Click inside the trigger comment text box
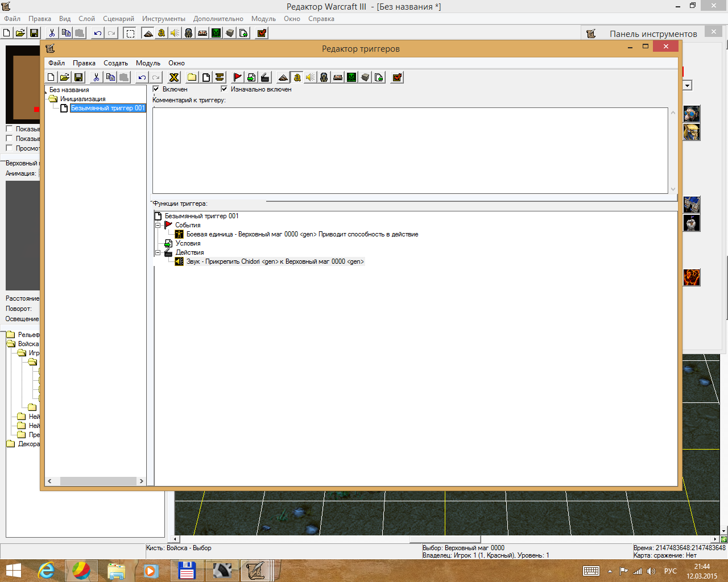 pyautogui.click(x=410, y=151)
